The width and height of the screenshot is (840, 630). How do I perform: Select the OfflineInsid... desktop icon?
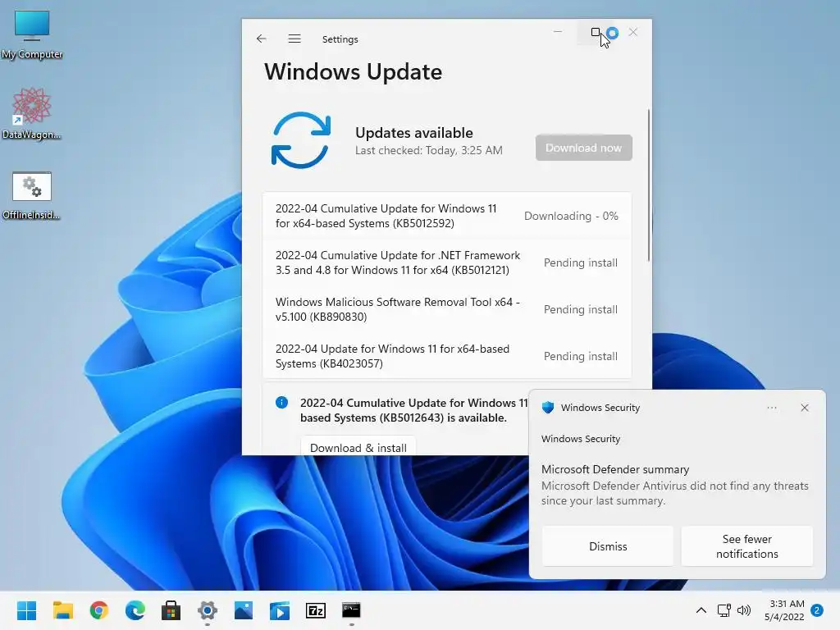pyautogui.click(x=32, y=196)
